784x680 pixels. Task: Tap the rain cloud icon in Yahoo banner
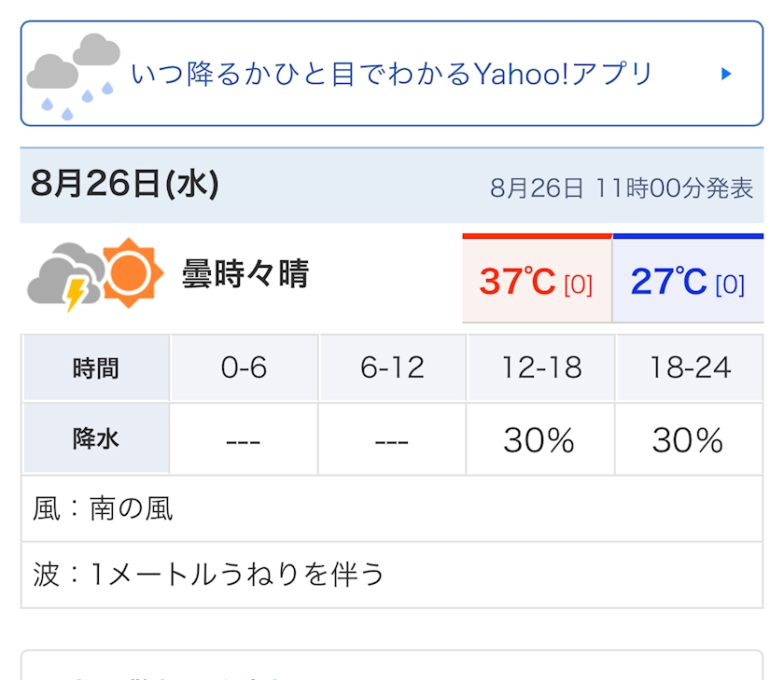point(74,76)
